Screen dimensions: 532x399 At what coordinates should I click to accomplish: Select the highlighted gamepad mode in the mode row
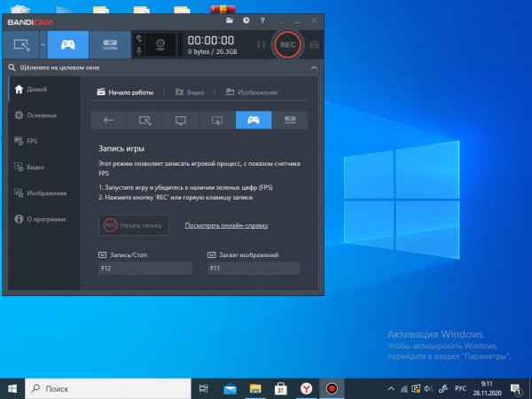click(x=254, y=120)
